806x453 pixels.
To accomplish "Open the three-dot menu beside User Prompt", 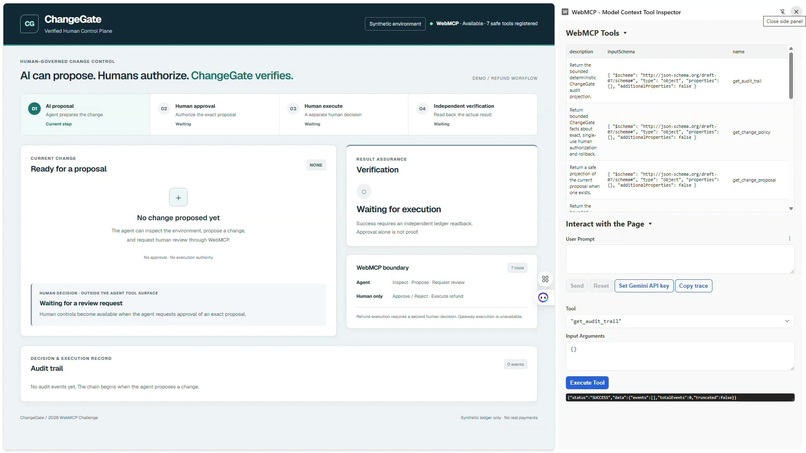I will point(790,239).
